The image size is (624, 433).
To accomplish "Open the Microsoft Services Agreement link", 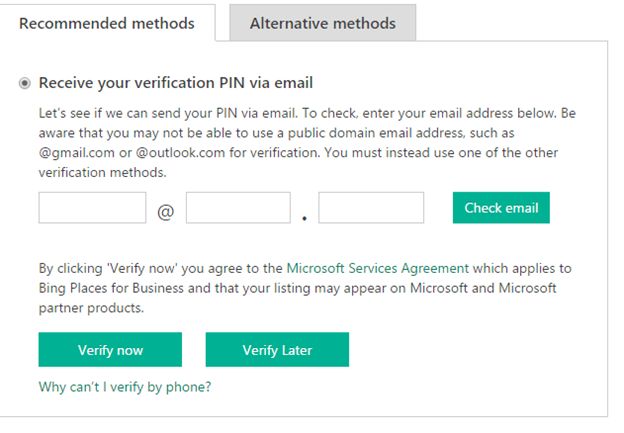I will pos(377,268).
